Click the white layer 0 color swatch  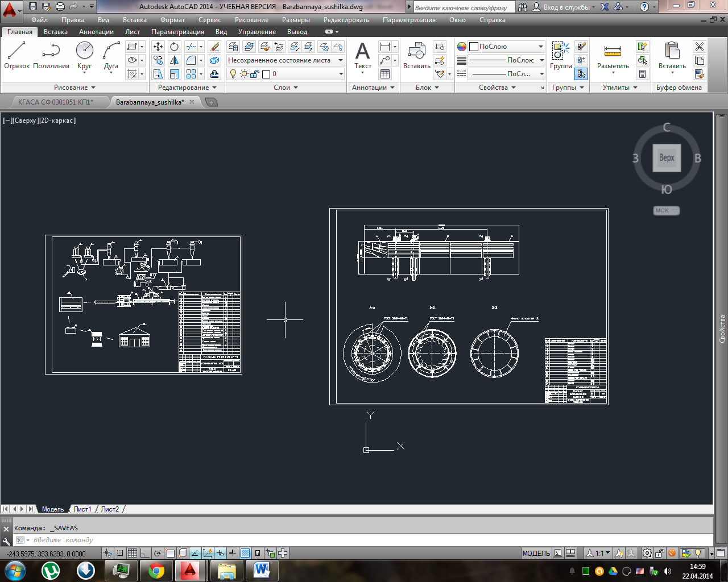click(x=266, y=74)
